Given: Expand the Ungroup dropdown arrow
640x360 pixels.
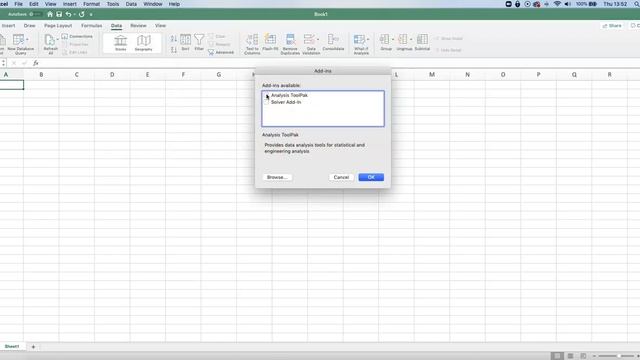Looking at the screenshot, I should pyautogui.click(x=411, y=39).
